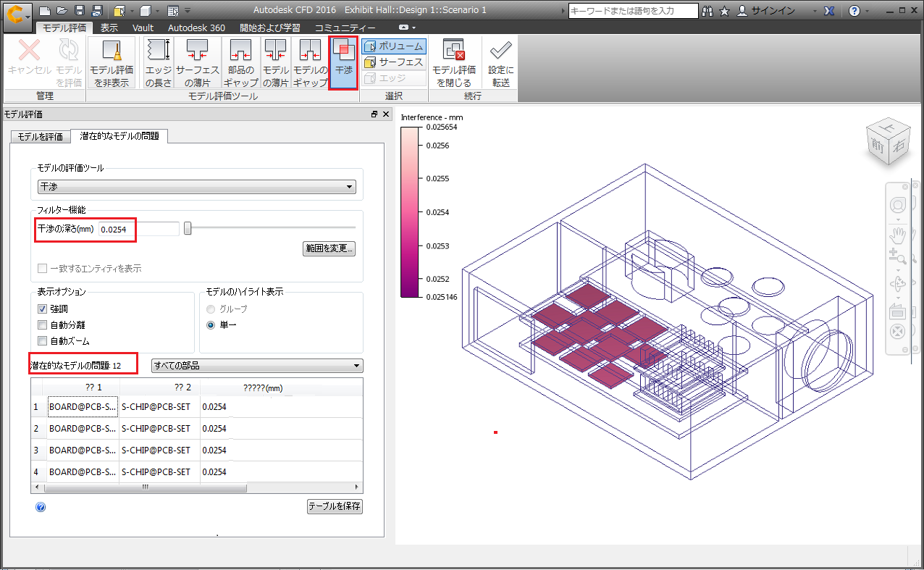
Task: Expand the quick access toolbar customize arrow
Action: (188, 11)
